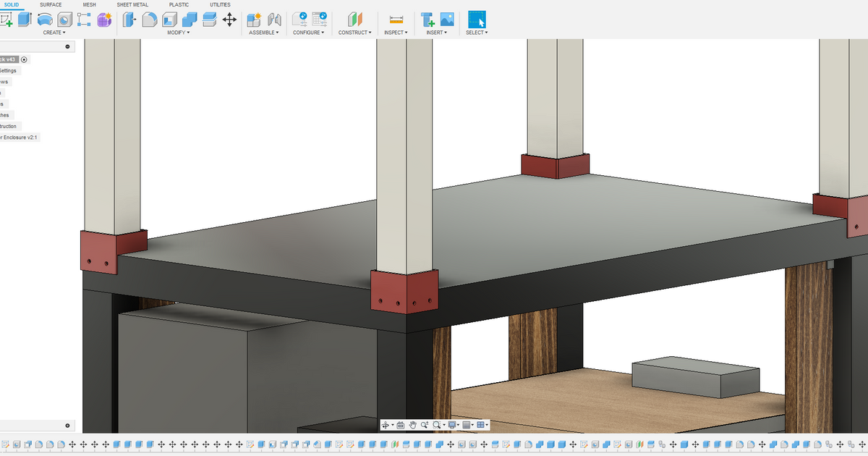Collapse the browser panel minus button
The image size is (868, 456).
coord(67,46)
